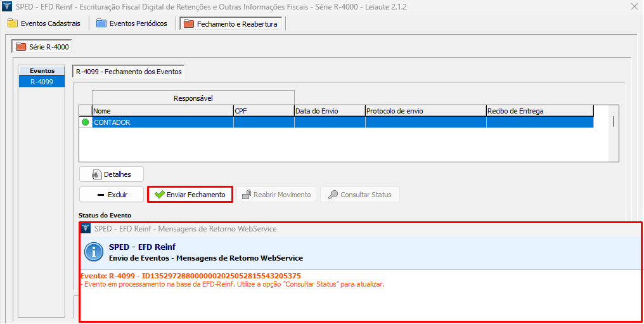Screen dimensions: 644x324
Task: Click the blue info icon in the WebService message
Action: [94, 252]
